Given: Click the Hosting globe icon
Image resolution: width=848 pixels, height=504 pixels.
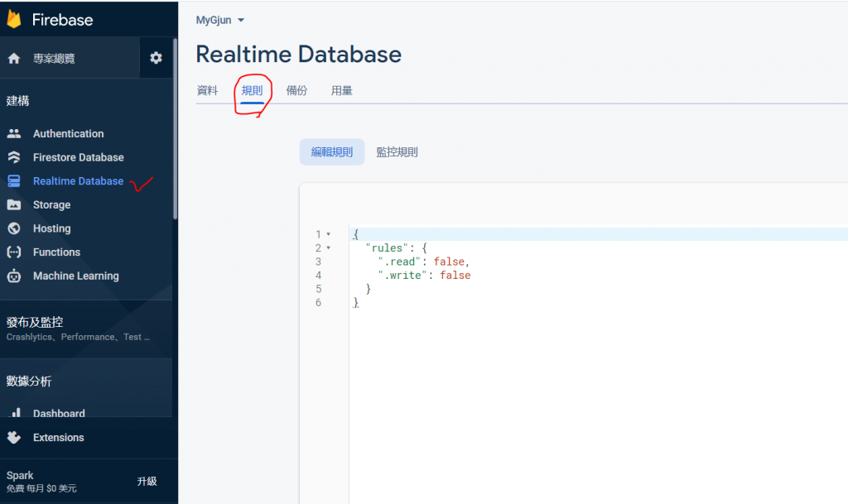Looking at the screenshot, I should (14, 228).
